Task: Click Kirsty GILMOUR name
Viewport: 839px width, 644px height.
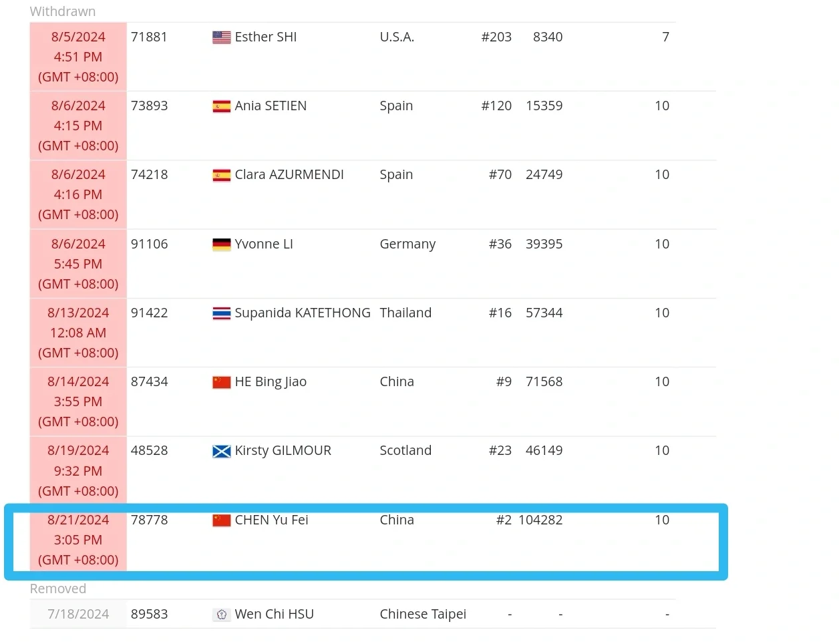Action: (x=283, y=450)
